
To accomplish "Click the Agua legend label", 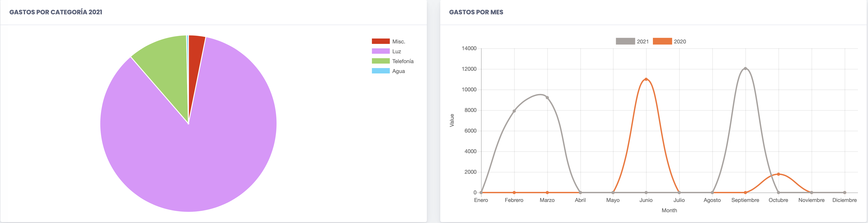I will click(398, 71).
